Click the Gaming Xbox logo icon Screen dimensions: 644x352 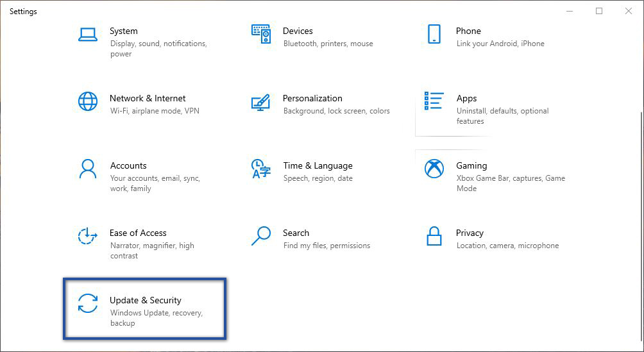point(434,169)
